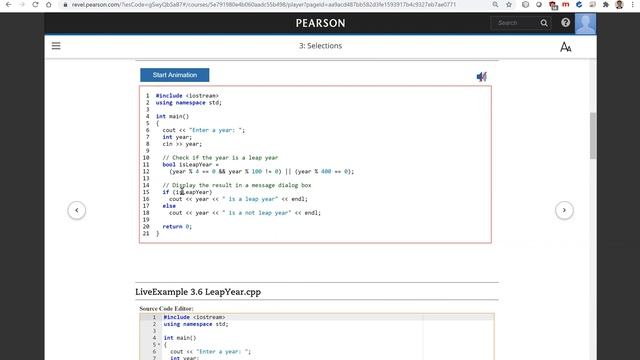The image size is (640, 360).
Task: Click the magnifier icon in Pearson search
Action: (544, 23)
